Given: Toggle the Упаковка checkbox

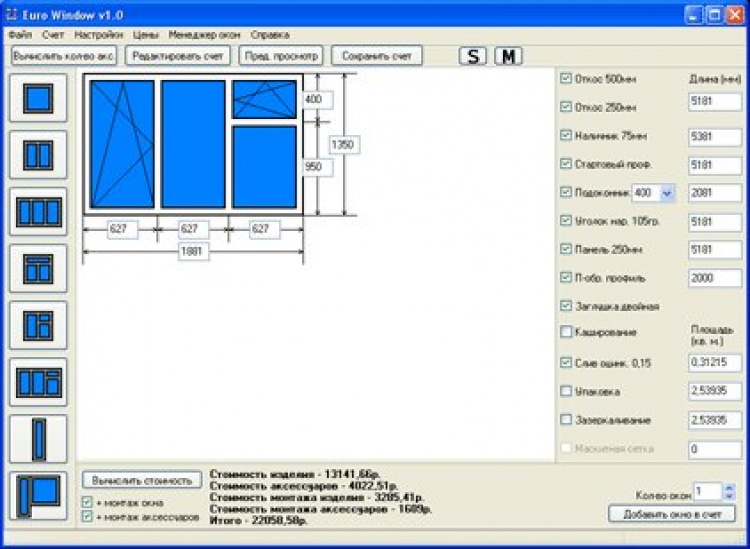Looking at the screenshot, I should point(566,391).
